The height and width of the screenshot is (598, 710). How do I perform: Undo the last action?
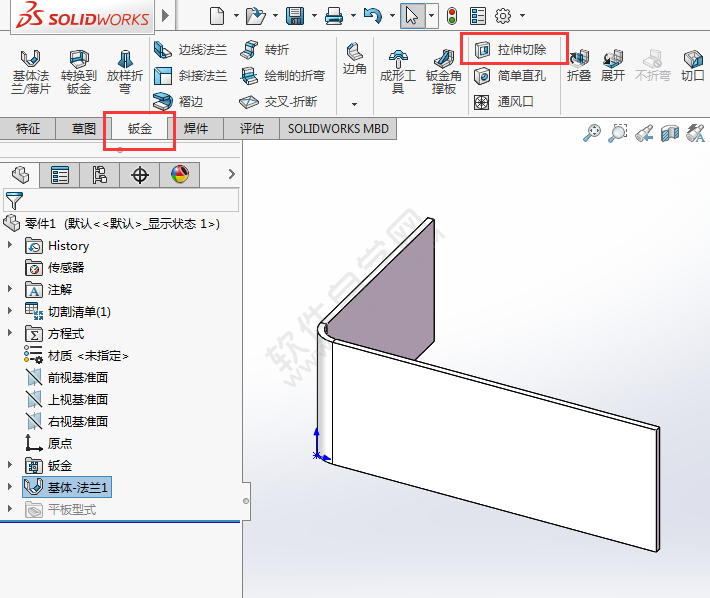coord(373,16)
